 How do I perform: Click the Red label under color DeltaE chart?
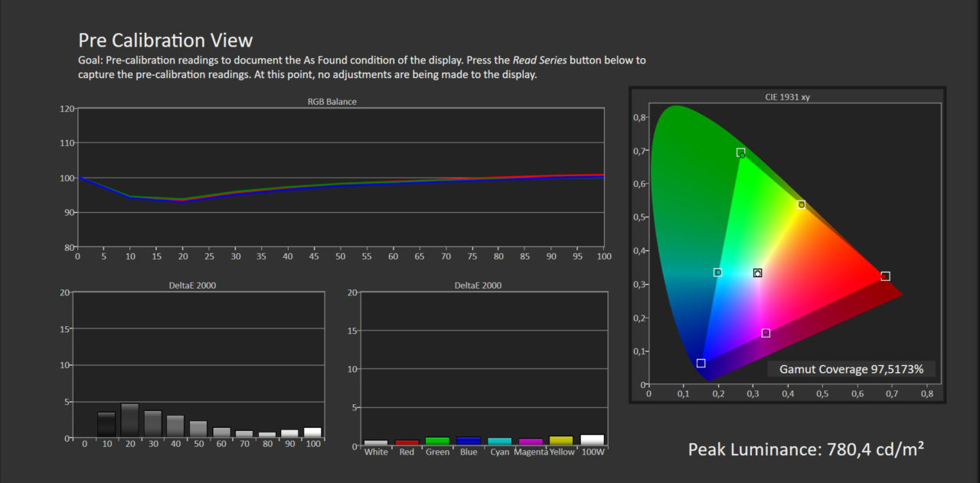[x=407, y=452]
